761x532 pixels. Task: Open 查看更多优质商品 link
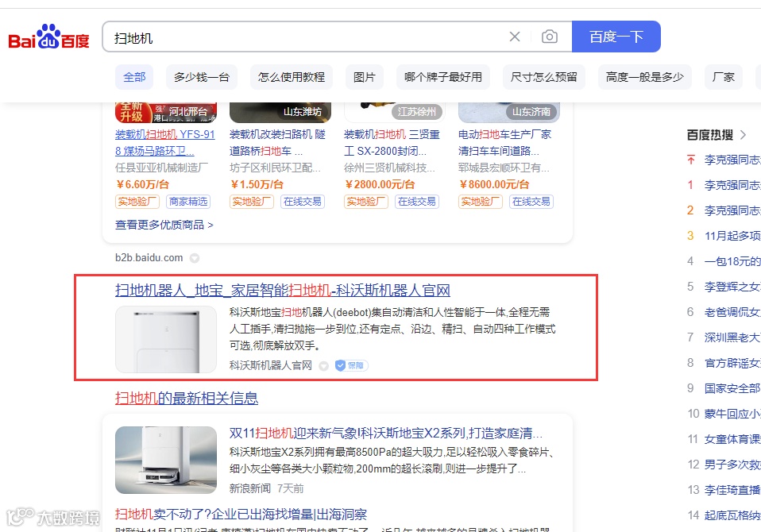point(164,225)
